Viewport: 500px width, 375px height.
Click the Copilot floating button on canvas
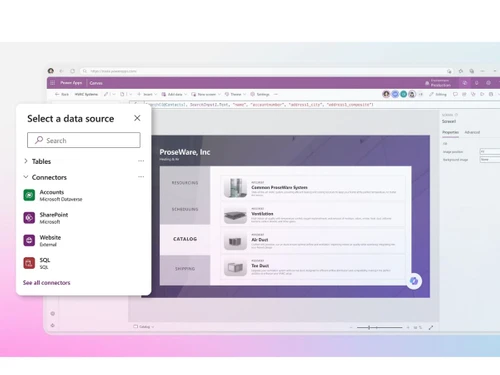414,281
